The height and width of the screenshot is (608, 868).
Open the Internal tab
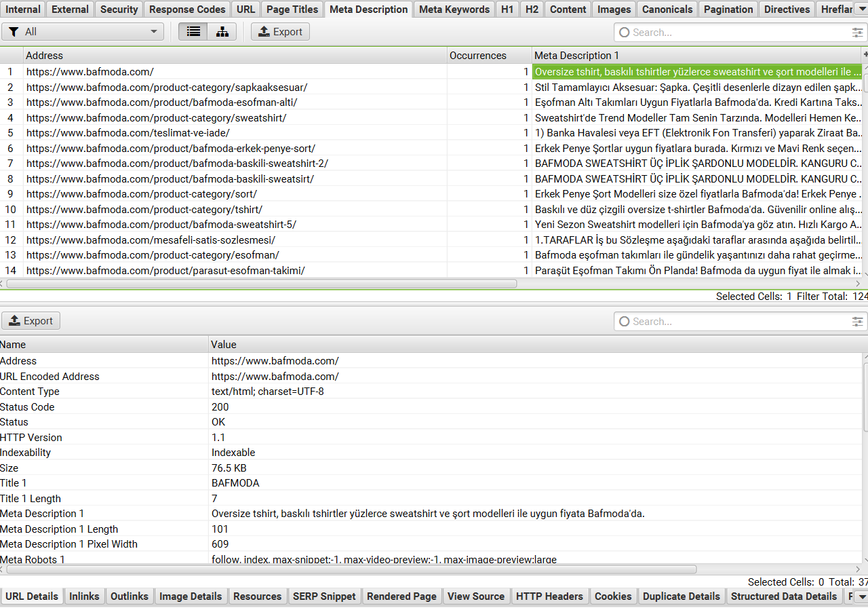pyautogui.click(x=23, y=9)
